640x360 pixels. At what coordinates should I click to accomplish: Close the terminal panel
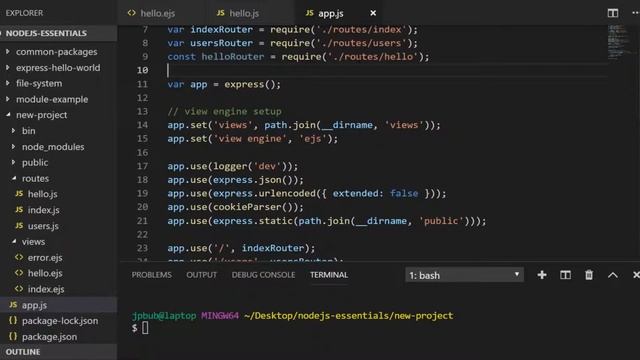pos(636,275)
